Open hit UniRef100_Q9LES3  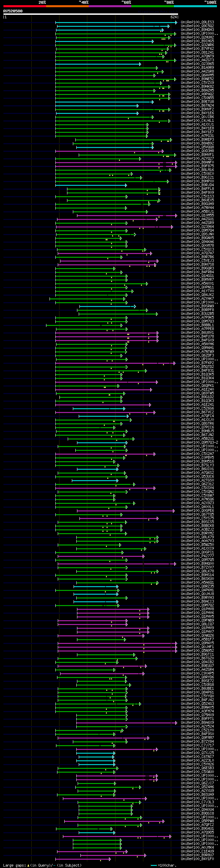[x=197, y=22]
